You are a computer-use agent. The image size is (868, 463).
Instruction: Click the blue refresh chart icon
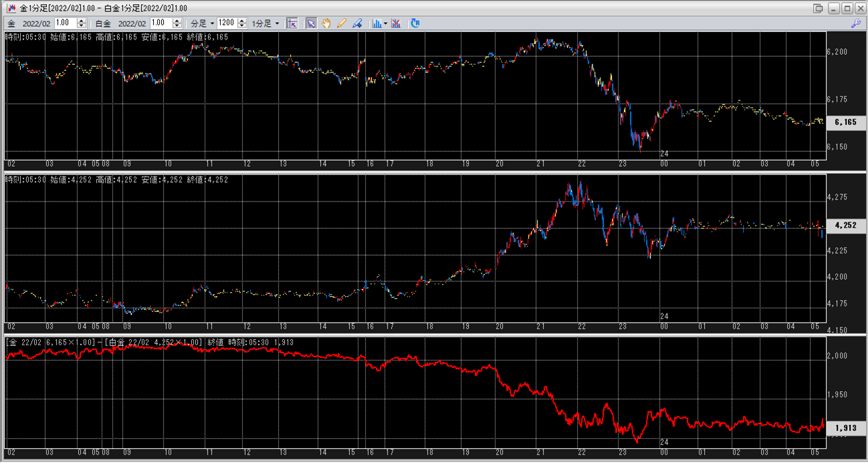(415, 23)
